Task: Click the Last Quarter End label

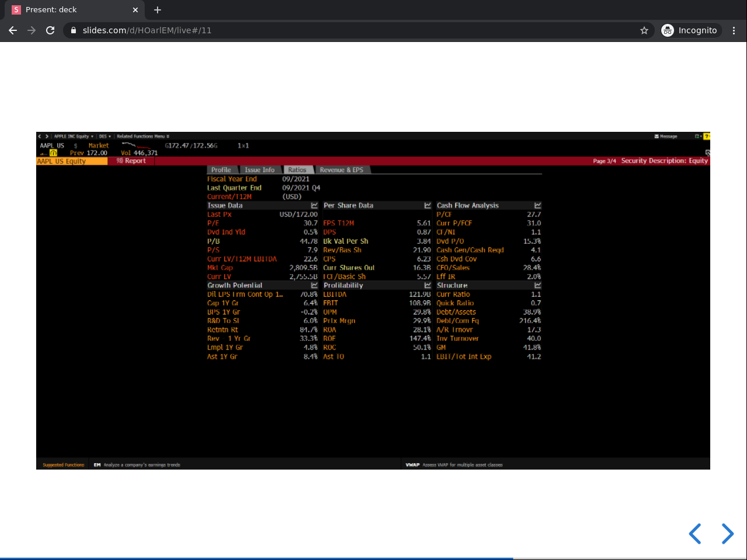Action: 235,188
